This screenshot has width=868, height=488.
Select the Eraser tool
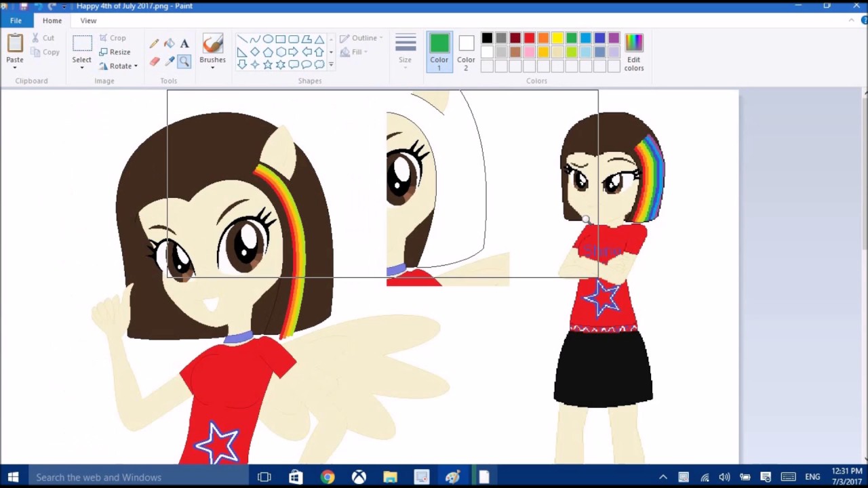tap(155, 62)
